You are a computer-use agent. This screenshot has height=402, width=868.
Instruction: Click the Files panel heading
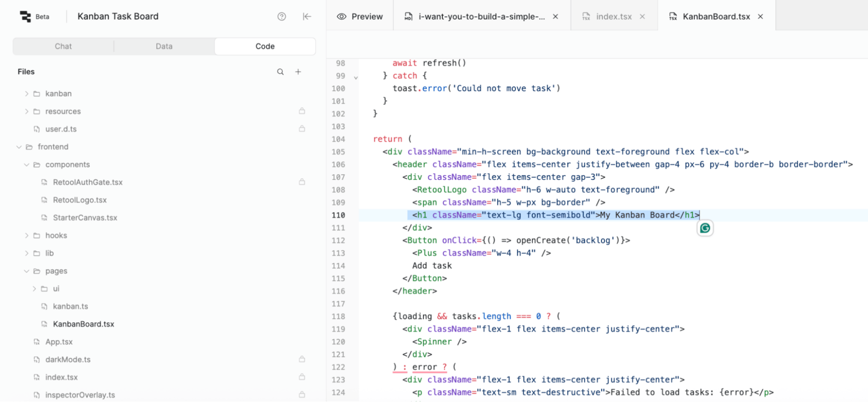26,71
